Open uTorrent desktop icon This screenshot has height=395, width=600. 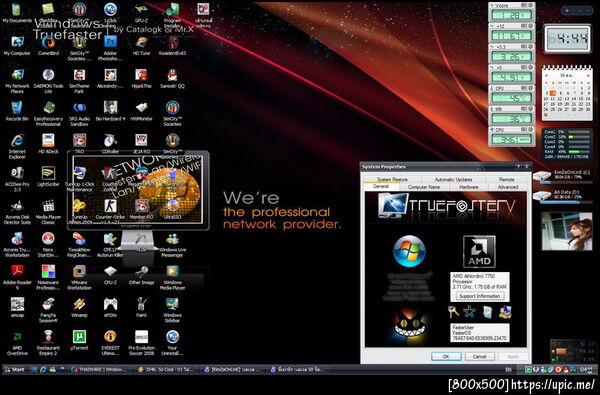[79, 341]
